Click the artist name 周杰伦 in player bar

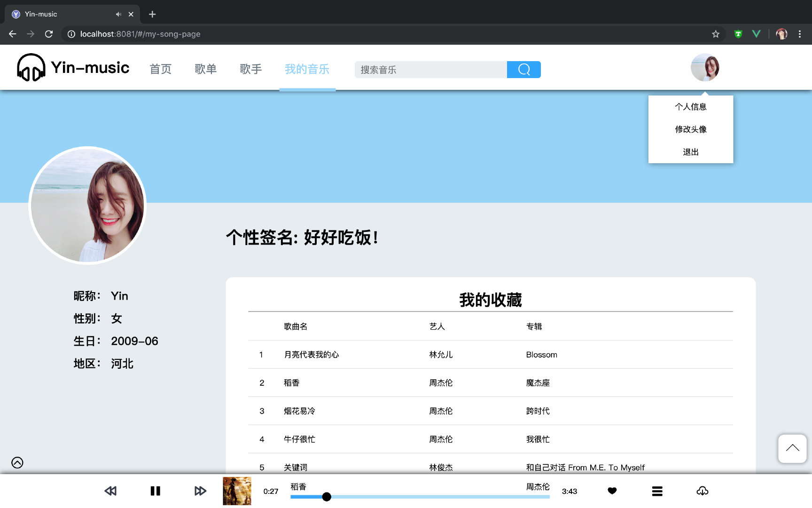click(538, 487)
